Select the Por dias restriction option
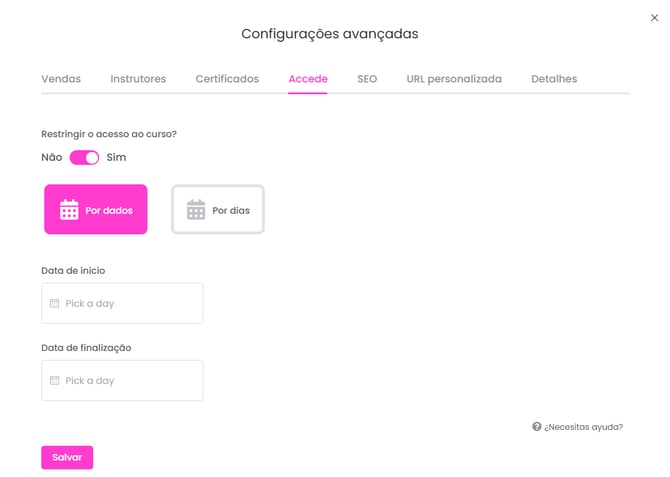 tap(218, 209)
